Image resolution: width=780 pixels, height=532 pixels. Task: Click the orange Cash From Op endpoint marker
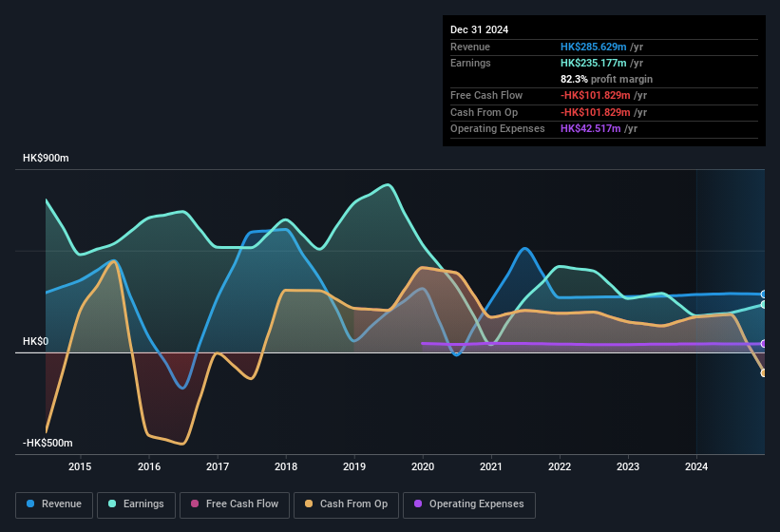(x=764, y=373)
